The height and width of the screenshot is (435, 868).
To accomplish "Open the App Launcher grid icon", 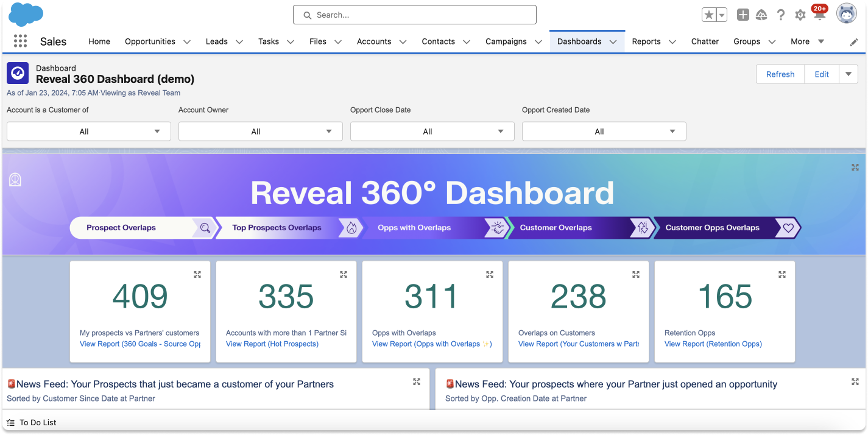I will (20, 41).
